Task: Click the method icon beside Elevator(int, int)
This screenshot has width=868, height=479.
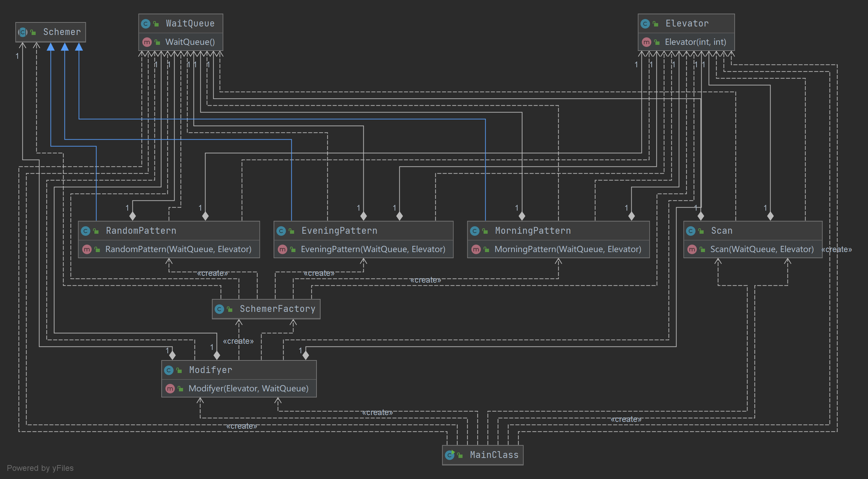Action: click(647, 42)
